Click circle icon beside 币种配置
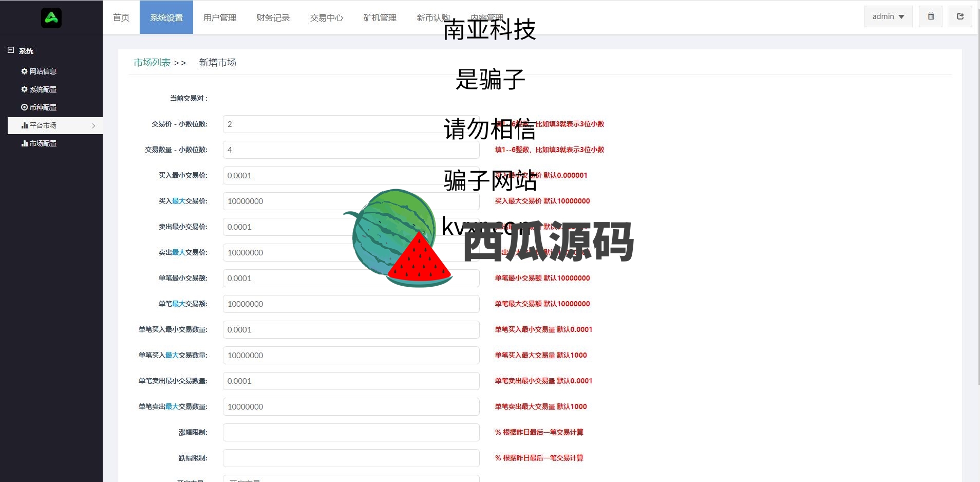Image resolution: width=980 pixels, height=482 pixels. pos(24,107)
